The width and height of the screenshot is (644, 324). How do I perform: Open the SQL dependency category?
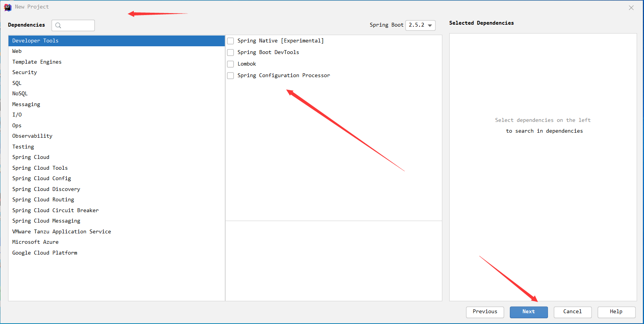click(17, 83)
